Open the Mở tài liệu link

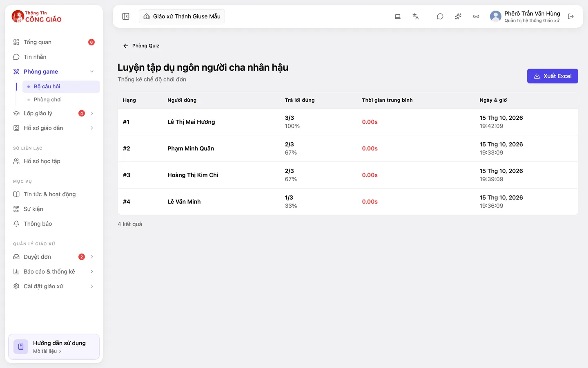pos(47,351)
